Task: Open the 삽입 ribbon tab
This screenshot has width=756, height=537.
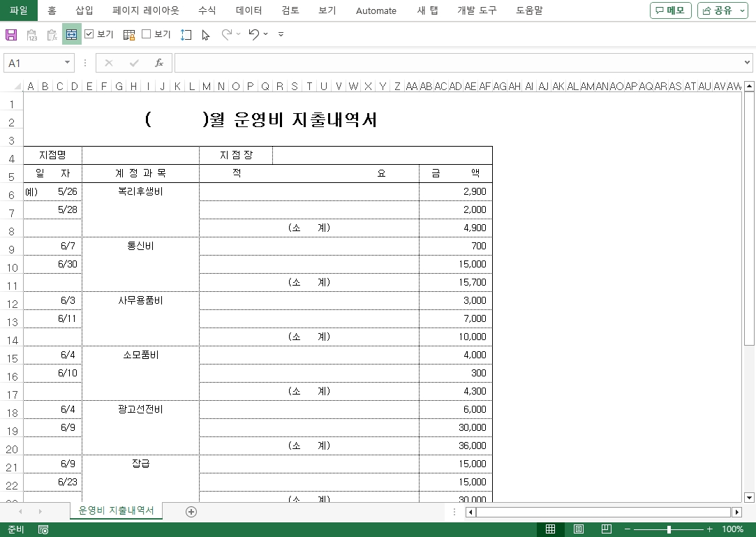Action: [84, 10]
